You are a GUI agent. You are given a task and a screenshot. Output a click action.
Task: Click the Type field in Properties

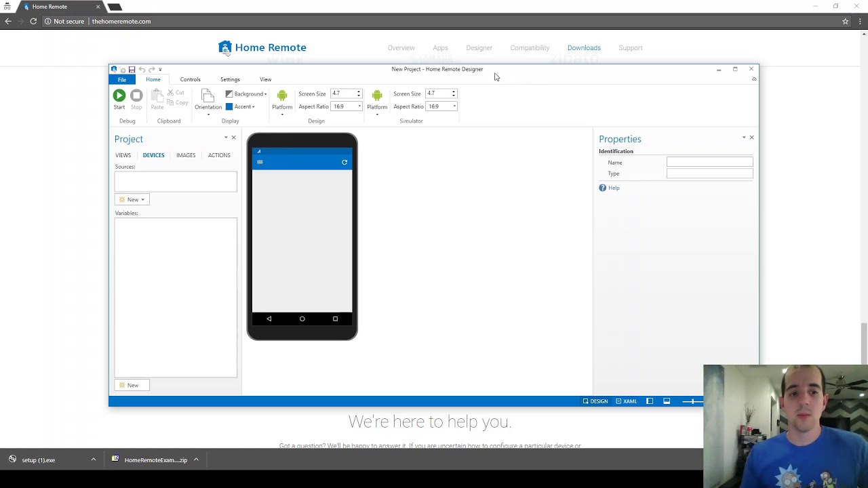pos(709,174)
